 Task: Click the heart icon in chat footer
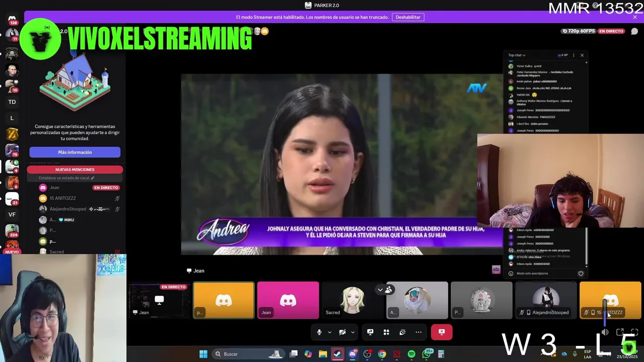coord(581,274)
